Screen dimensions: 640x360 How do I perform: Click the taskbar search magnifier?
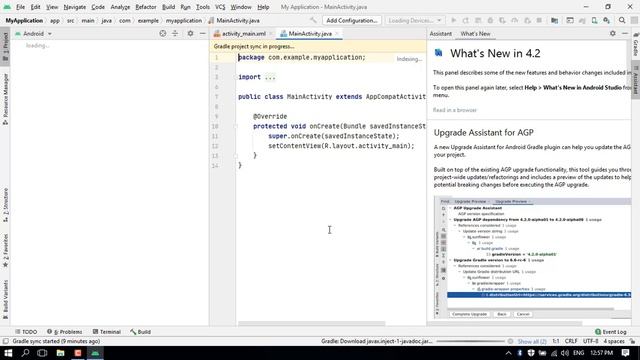click(25, 353)
